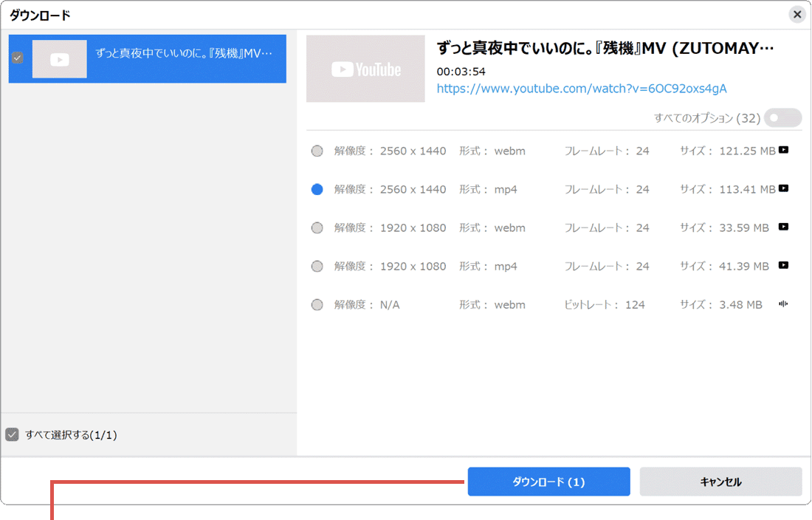Select the 2560 x 1440 webm option
The height and width of the screenshot is (520, 812).
click(317, 150)
